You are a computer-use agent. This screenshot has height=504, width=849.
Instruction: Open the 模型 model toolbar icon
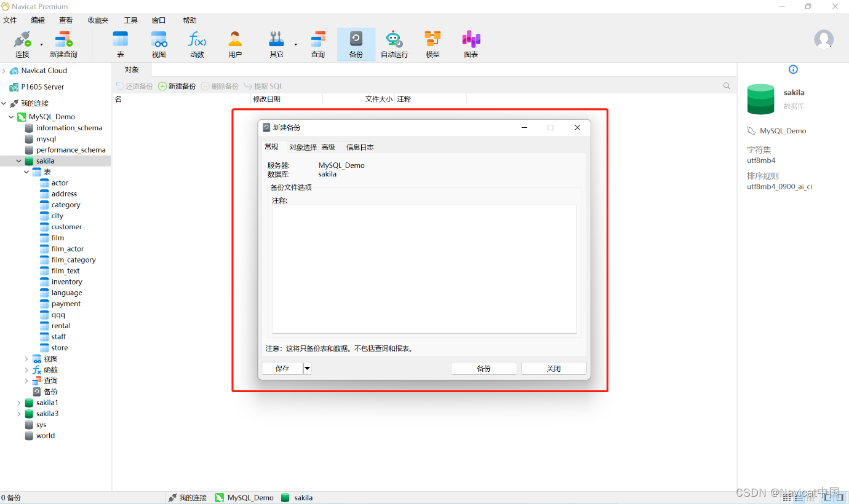433,44
